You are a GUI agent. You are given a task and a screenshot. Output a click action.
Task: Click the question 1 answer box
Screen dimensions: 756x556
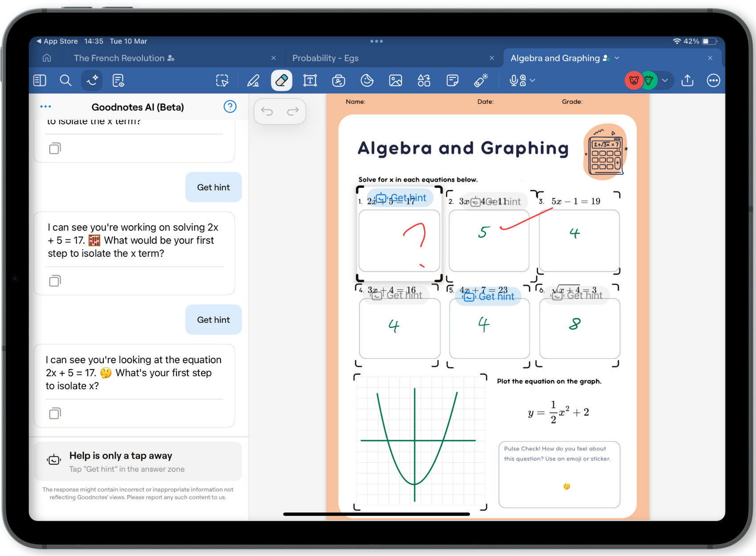[399, 241]
